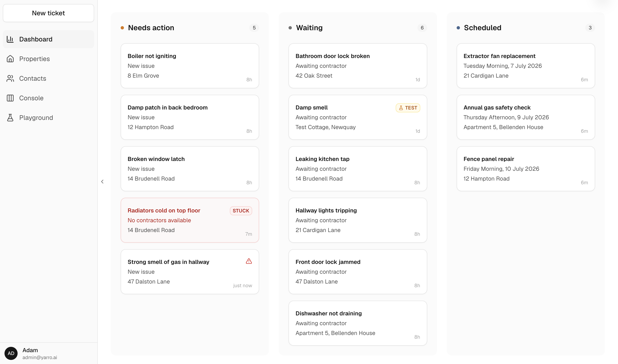Click the admin@yarro.ai email text
618x364 pixels.
click(x=39, y=357)
